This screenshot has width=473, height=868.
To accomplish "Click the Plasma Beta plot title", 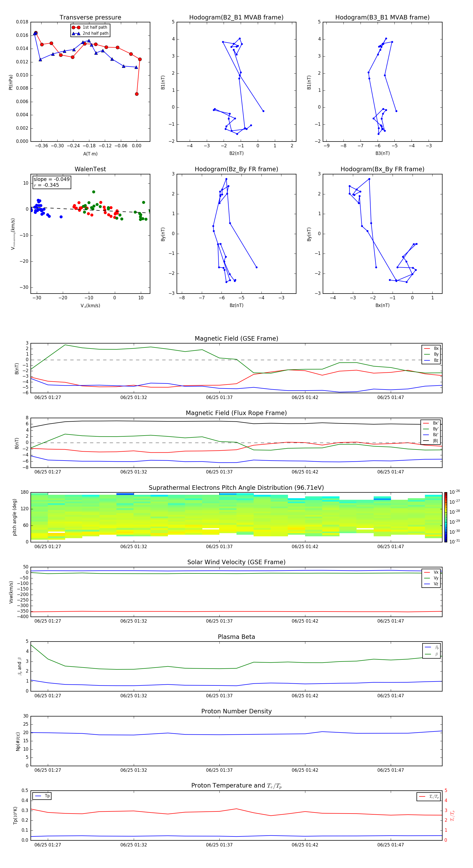I will [236, 637].
